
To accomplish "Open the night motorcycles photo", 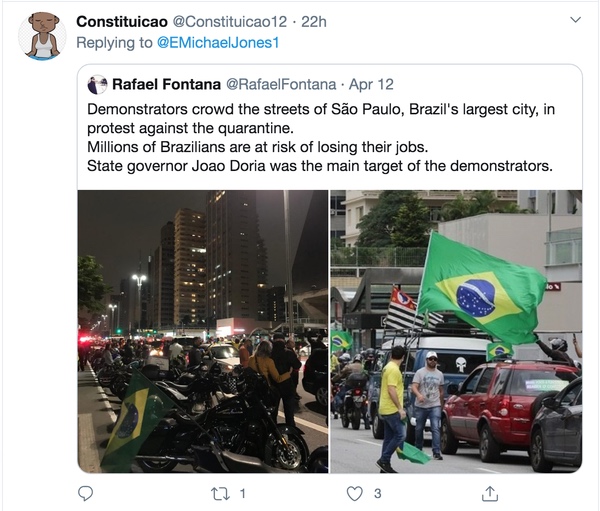I will pyautogui.click(x=203, y=331).
